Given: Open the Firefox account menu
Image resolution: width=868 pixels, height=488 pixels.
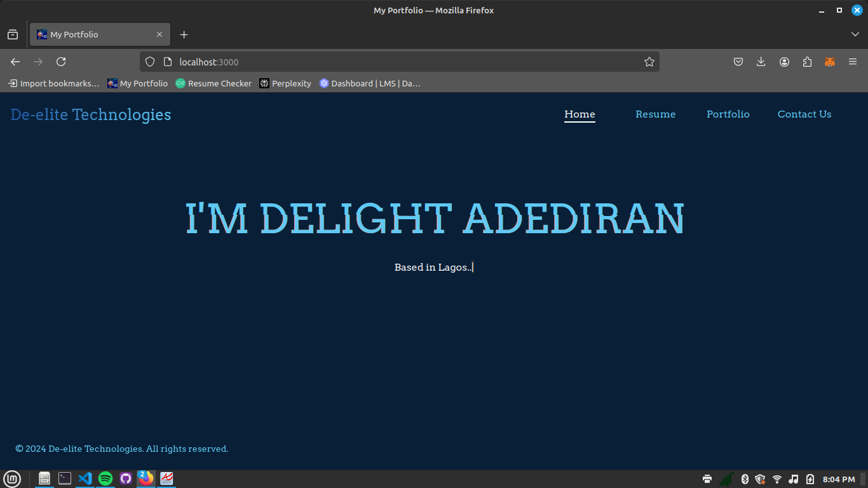Looking at the screenshot, I should click(x=784, y=62).
